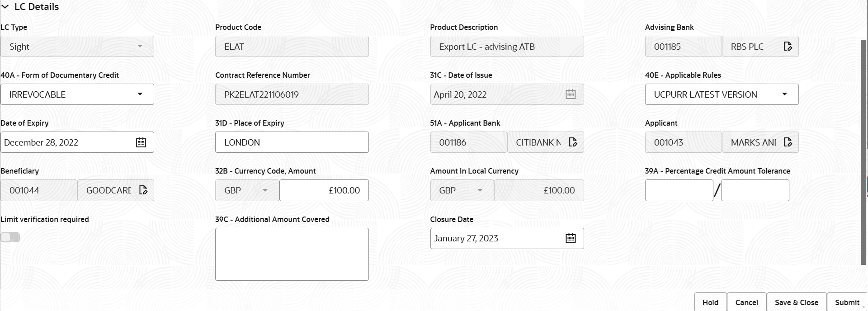Image resolution: width=868 pixels, height=311 pixels.
Task: Open the LC Type dropdown showing Sight
Action: (140, 46)
